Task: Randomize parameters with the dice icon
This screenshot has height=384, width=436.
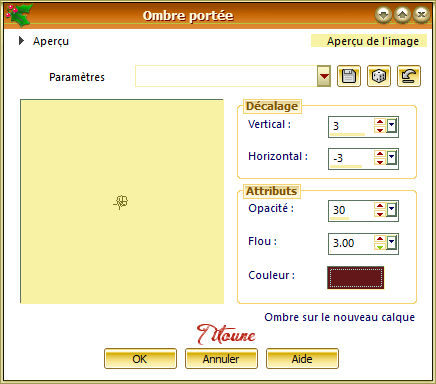Action: click(x=379, y=76)
